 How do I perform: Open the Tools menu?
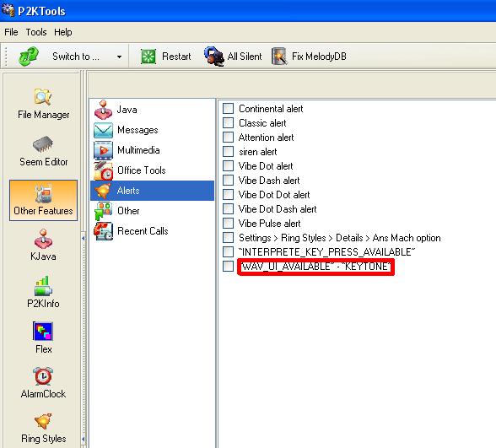tap(36, 32)
